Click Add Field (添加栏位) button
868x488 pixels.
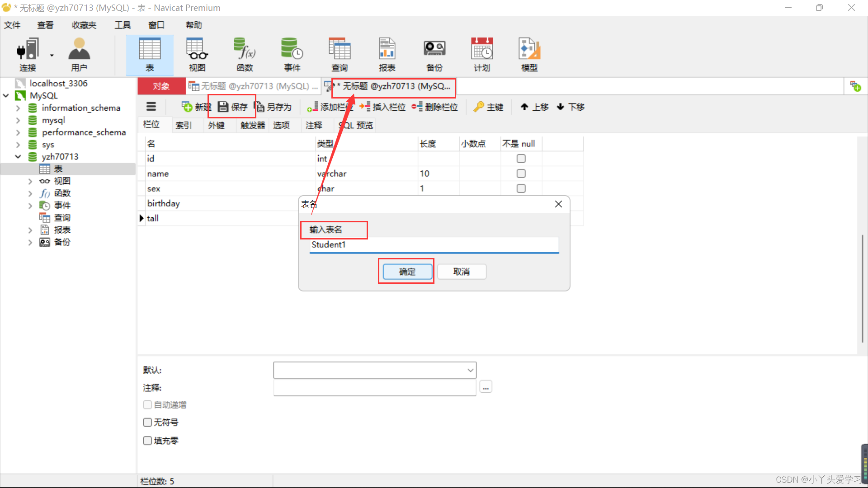click(x=330, y=107)
